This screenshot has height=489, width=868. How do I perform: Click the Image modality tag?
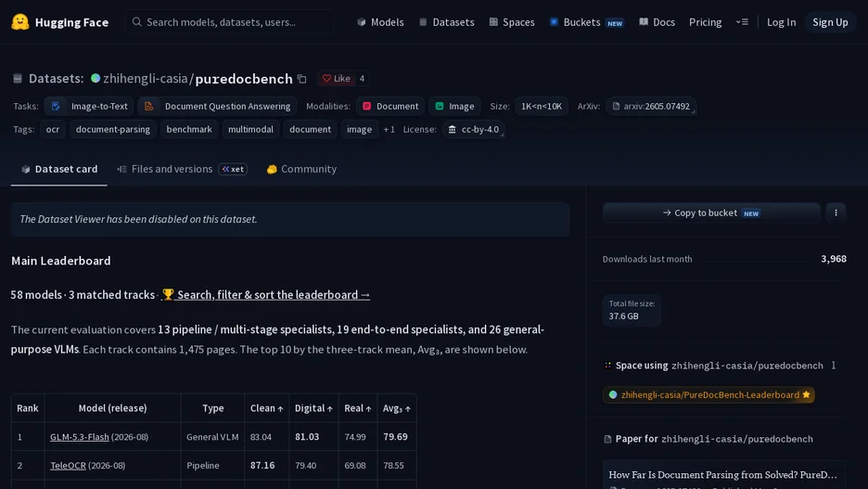coord(454,107)
